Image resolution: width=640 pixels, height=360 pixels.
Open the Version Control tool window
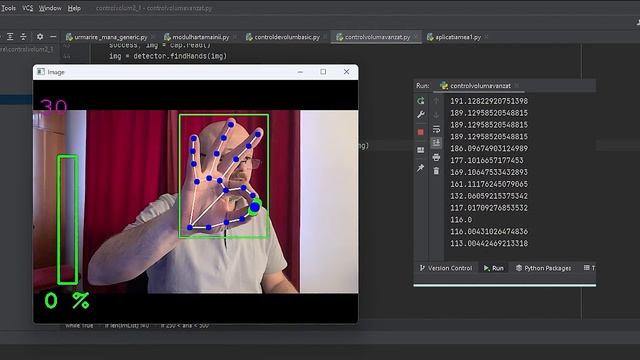[x=446, y=268]
